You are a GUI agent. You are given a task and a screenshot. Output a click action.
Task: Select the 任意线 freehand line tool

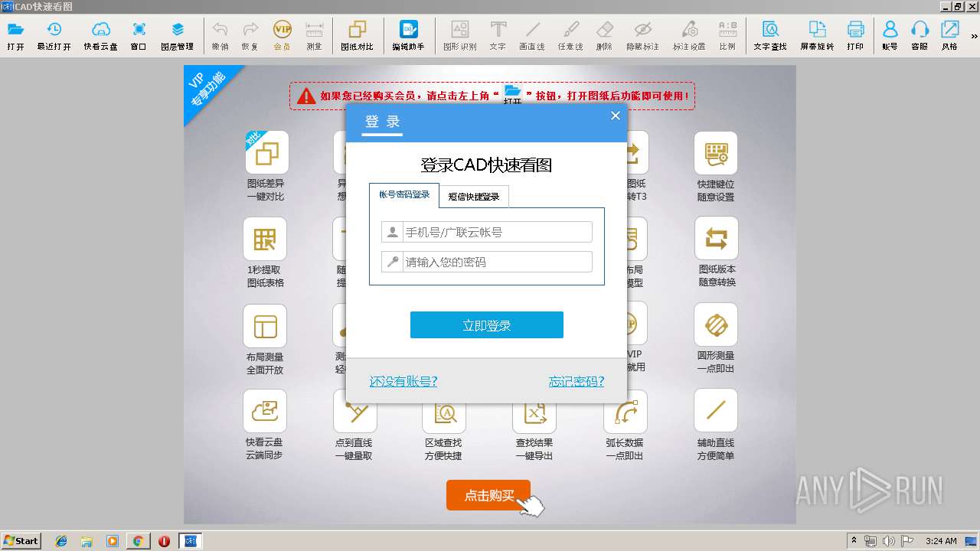(570, 36)
